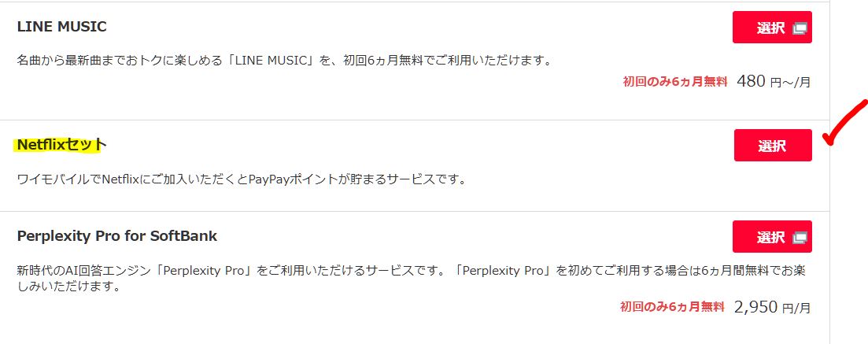Click the 選択 button for LINE MUSIC
Screen dimensions: 868x344
tap(772, 28)
